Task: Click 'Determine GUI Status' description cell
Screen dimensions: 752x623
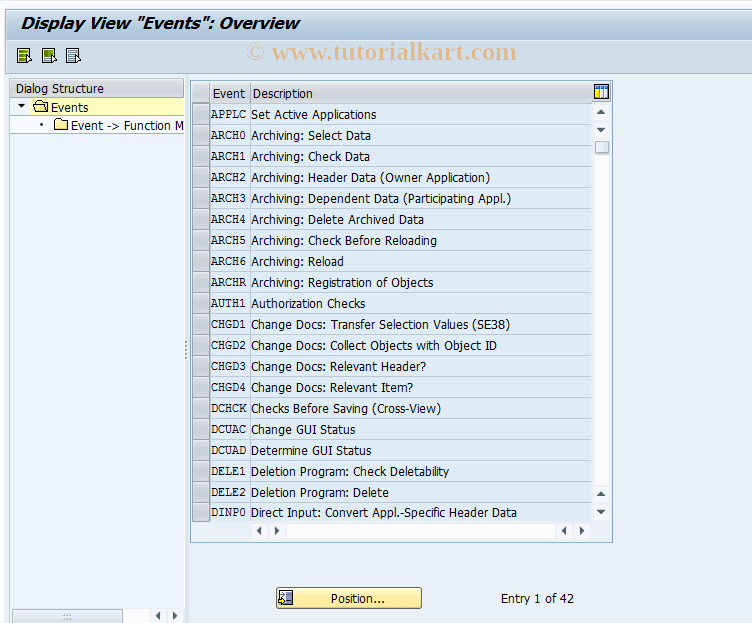Action: (x=421, y=450)
